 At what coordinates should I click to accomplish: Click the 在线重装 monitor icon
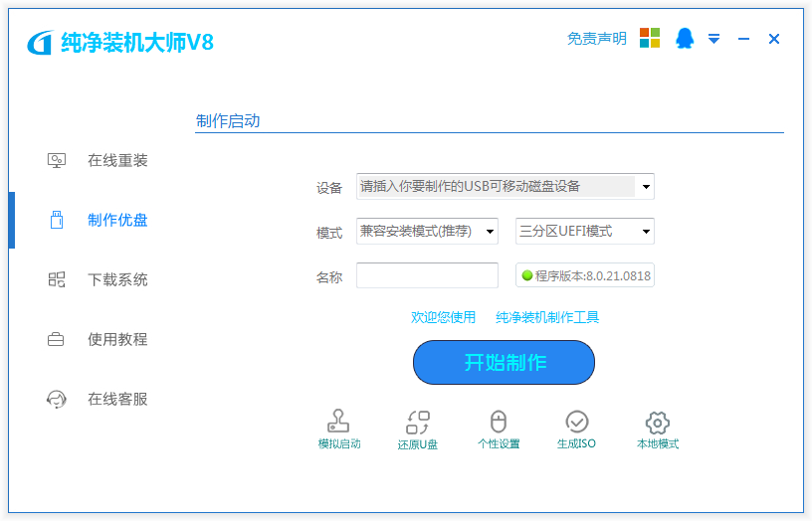click(57, 160)
